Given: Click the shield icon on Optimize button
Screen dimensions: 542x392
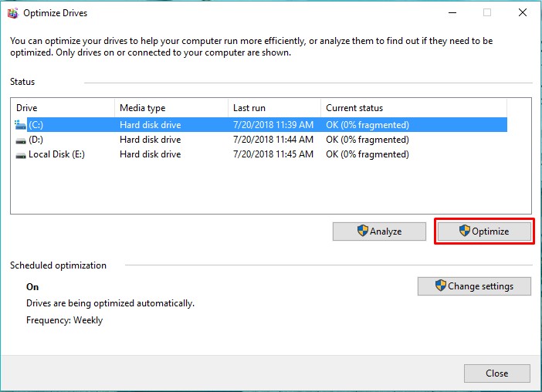Looking at the screenshot, I should pos(465,231).
